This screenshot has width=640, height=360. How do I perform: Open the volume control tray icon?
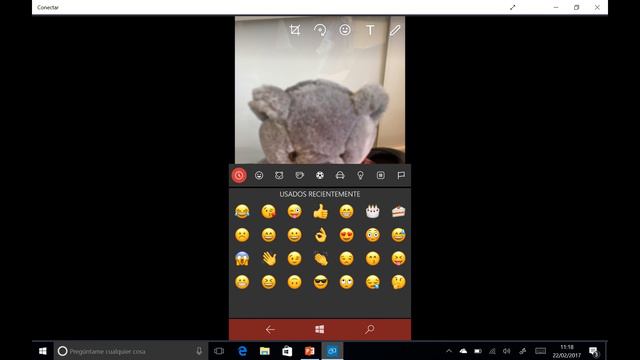(507, 351)
